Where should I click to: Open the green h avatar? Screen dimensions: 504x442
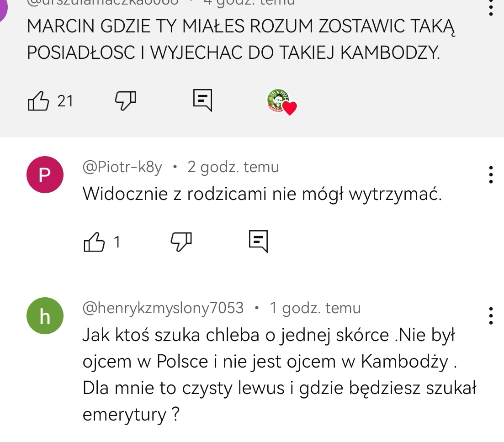(x=44, y=316)
